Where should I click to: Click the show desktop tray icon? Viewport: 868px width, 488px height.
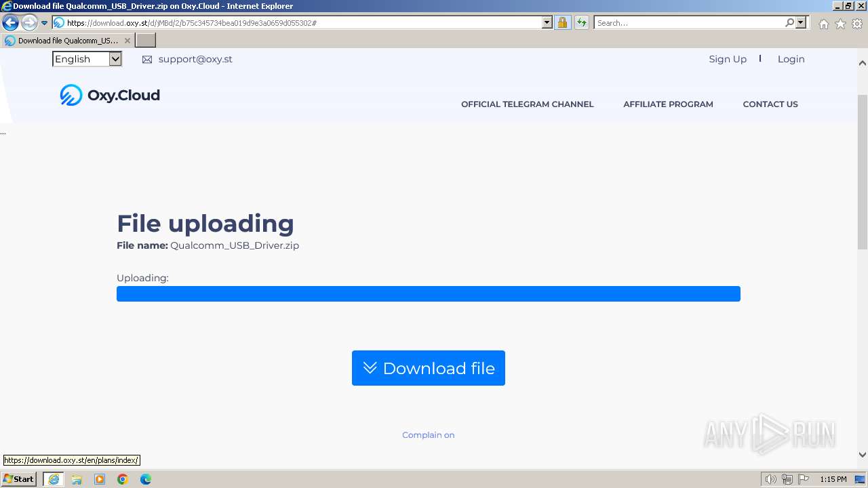click(x=861, y=479)
